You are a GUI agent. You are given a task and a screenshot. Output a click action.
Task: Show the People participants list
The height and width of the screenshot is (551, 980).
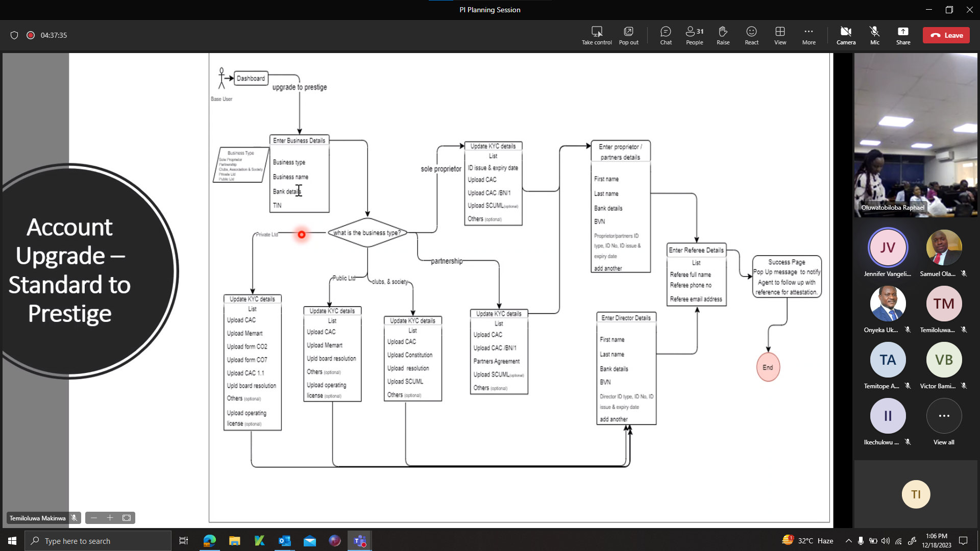(x=694, y=35)
